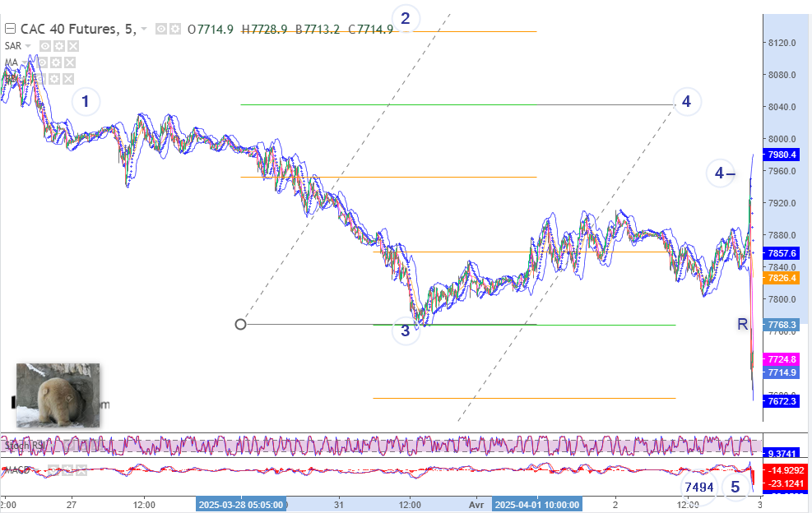Click the red -14.9292 MACD value label
Viewport: 812px width, 513px height.
tap(785, 470)
